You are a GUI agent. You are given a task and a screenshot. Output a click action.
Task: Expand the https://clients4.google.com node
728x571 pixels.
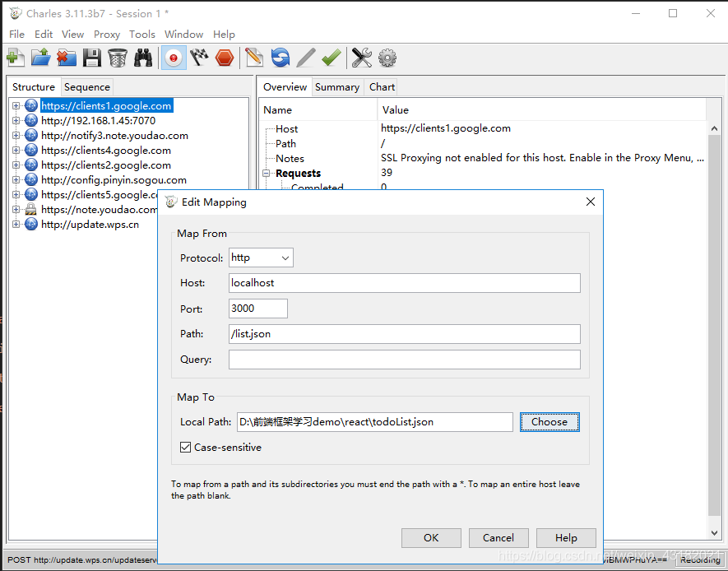tap(16, 151)
